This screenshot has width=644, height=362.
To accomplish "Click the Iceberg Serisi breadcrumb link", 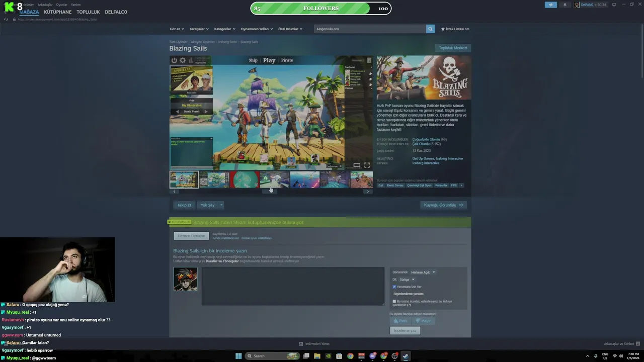I will 227,42.
